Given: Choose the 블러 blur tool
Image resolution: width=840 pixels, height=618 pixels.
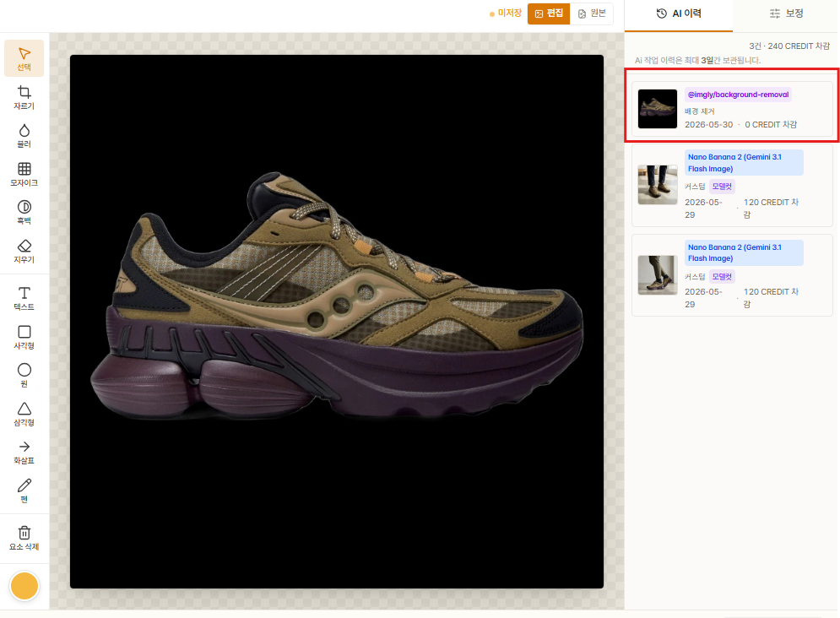Looking at the screenshot, I should [24, 135].
